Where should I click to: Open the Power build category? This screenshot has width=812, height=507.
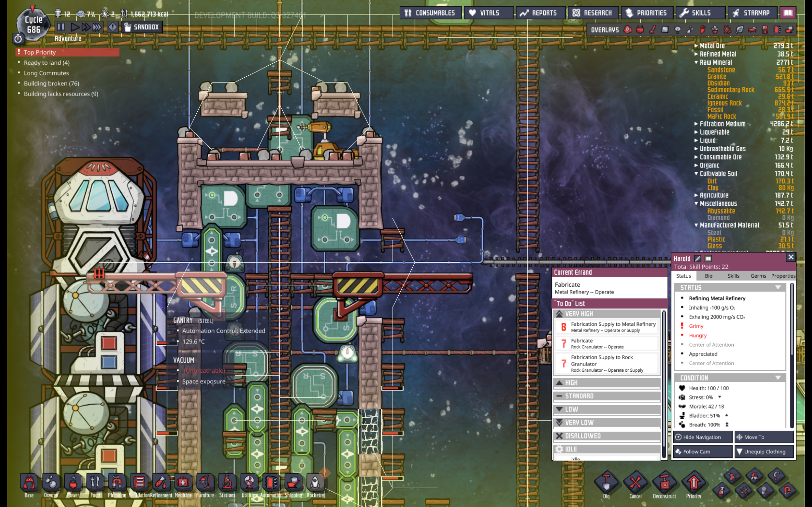(73, 483)
